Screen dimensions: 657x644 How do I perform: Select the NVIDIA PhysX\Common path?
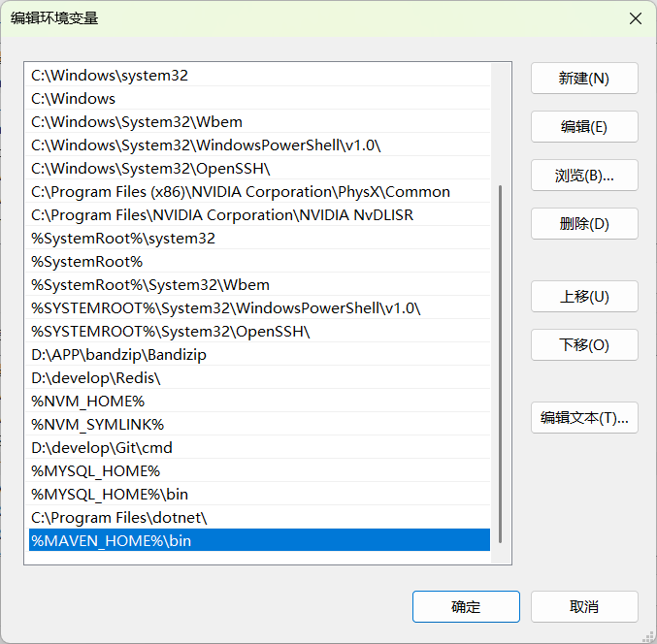tap(259, 192)
